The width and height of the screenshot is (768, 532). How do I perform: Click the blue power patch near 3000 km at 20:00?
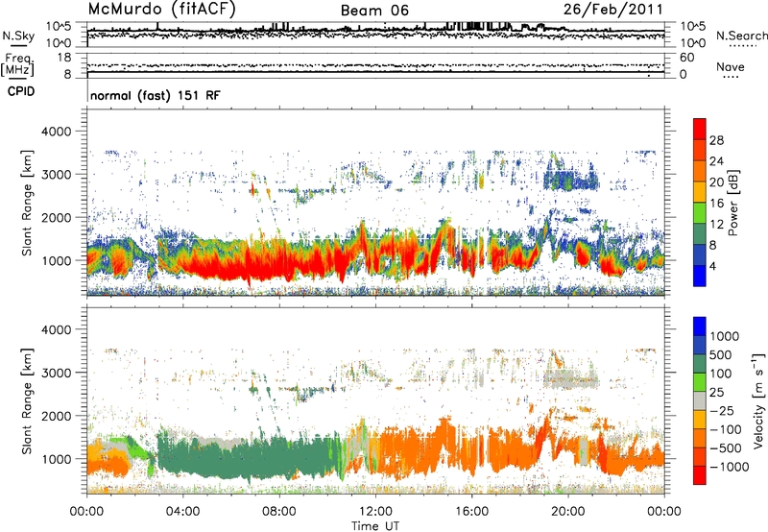coord(570,181)
